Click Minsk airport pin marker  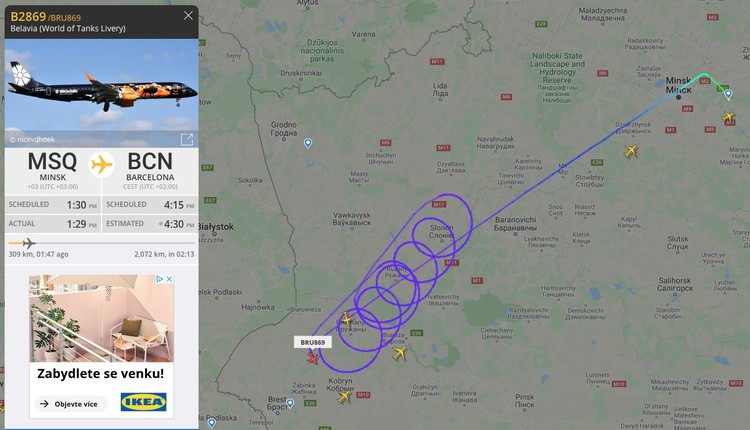[x=728, y=94]
